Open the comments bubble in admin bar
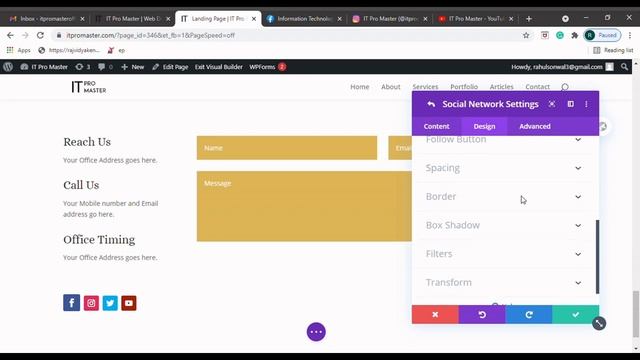The width and height of the screenshot is (640, 360). click(x=105, y=67)
